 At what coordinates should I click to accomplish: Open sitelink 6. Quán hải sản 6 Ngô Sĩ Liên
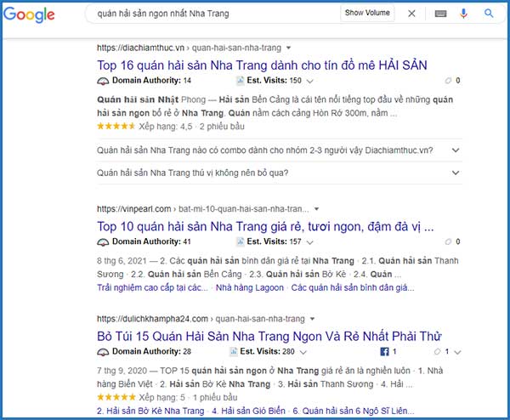(x=354, y=411)
